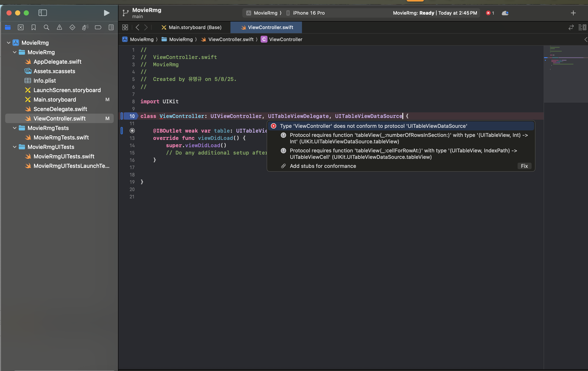This screenshot has height=371, width=588.
Task: Select the ViewController.swift editor tab
Action: coord(266,27)
